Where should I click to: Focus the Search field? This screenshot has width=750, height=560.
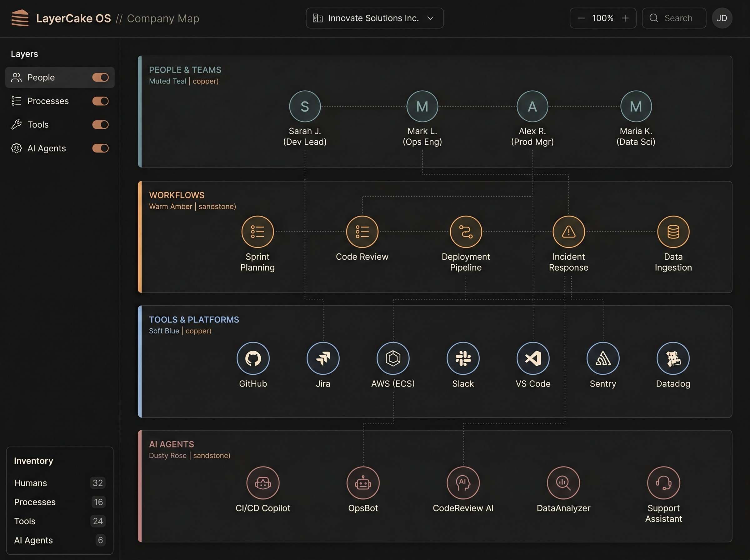[674, 18]
